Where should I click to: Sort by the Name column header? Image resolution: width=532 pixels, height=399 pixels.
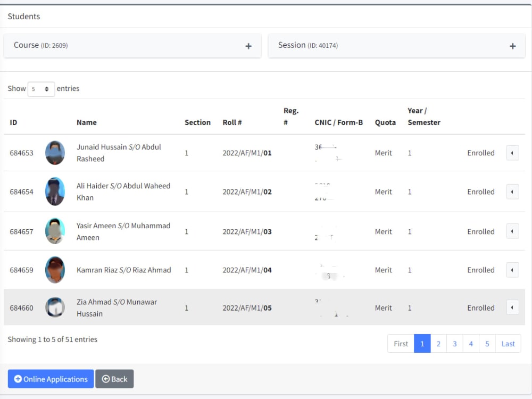tap(87, 122)
